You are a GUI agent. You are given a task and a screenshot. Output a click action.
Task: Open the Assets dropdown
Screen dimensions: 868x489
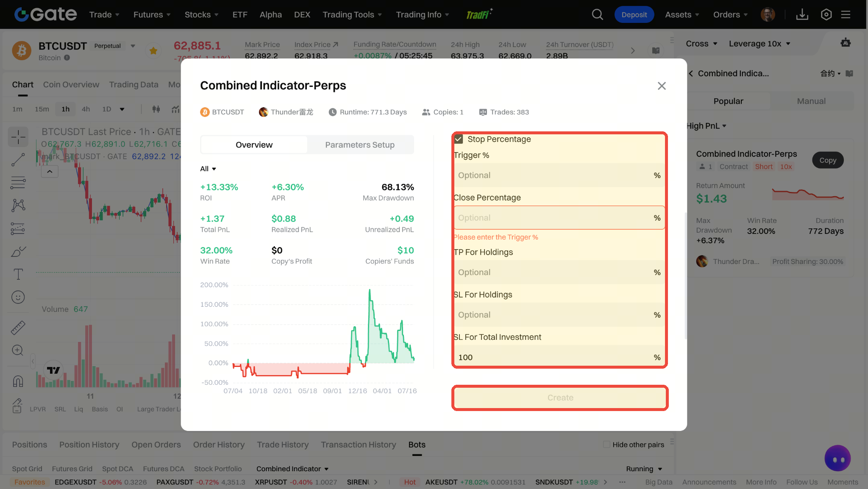pyautogui.click(x=682, y=14)
